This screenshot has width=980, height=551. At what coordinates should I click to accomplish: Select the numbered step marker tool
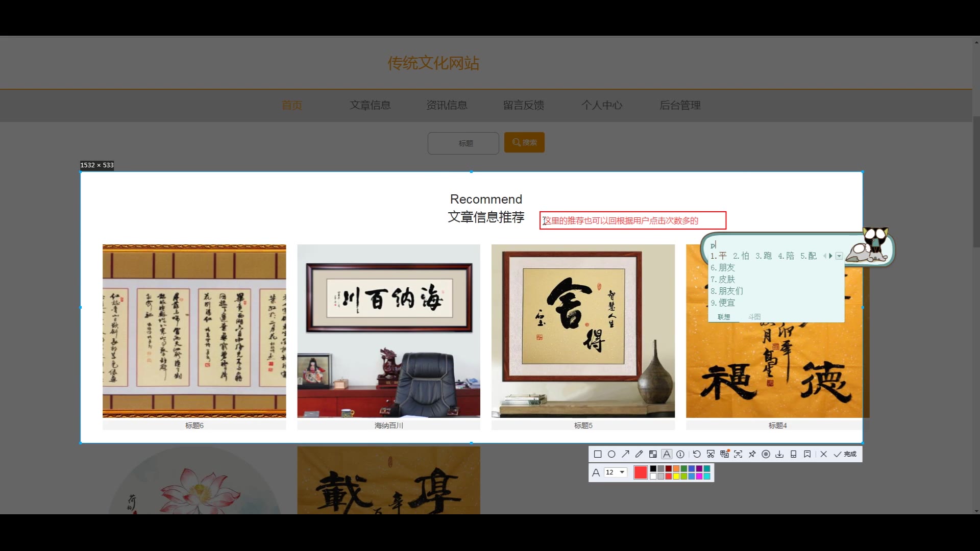[x=680, y=454]
